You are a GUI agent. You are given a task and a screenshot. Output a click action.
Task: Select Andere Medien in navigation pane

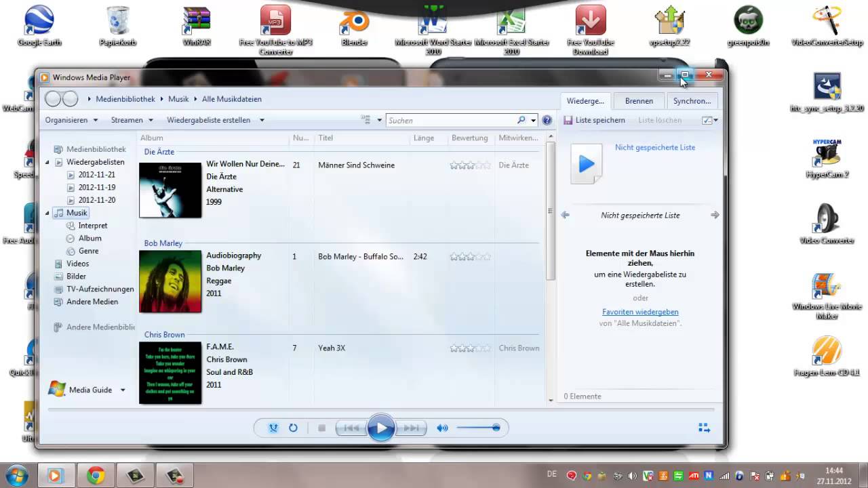point(92,302)
